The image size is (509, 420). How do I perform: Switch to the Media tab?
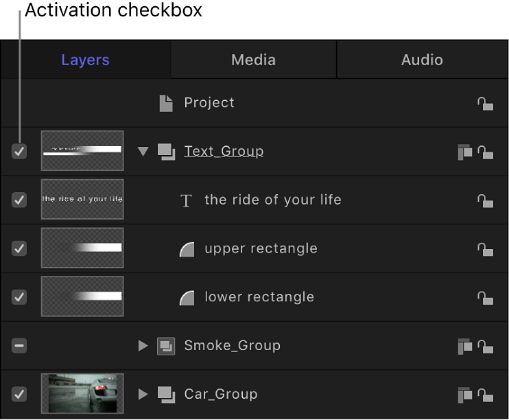[x=253, y=60]
